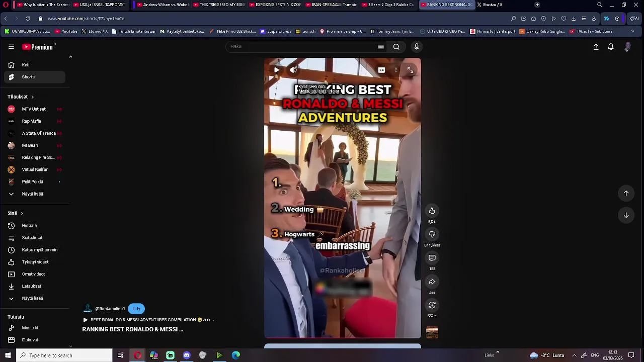Enter fullscreen for the Short
Image resolution: width=644 pixels, height=362 pixels.
(411, 70)
